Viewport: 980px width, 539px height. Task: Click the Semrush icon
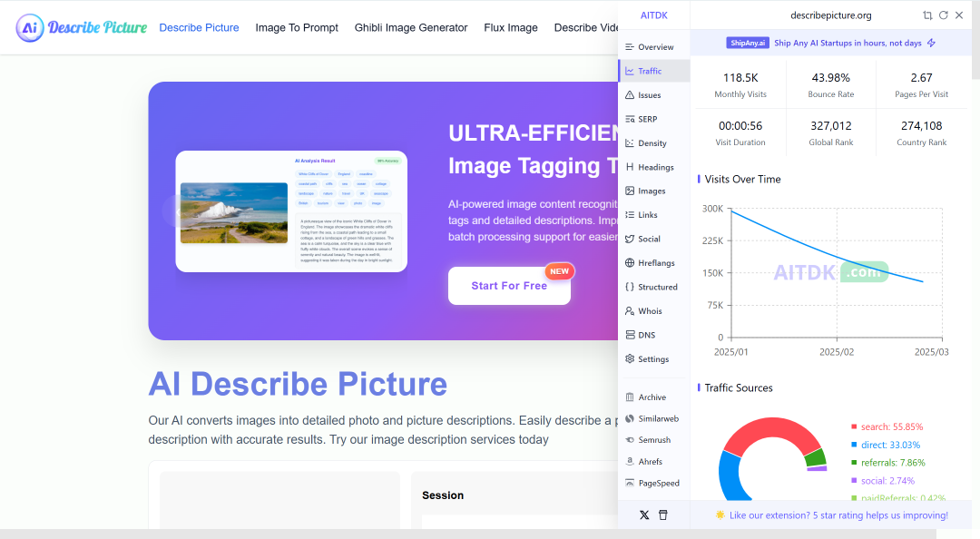630,439
